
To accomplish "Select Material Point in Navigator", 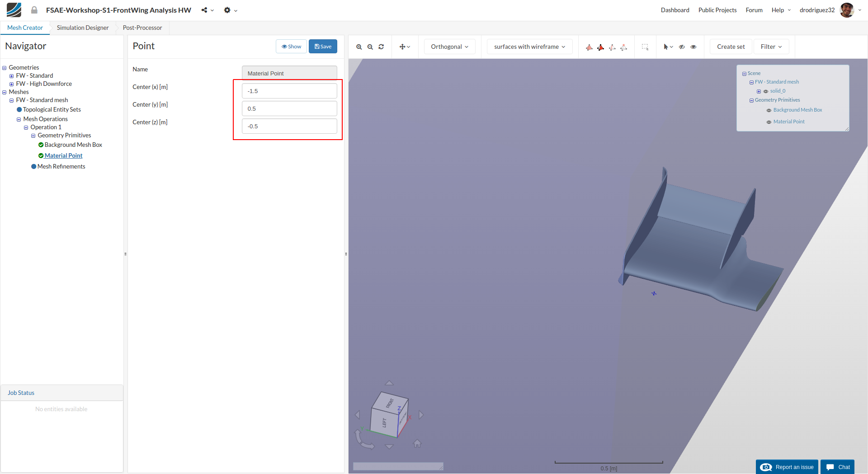I will click(63, 155).
